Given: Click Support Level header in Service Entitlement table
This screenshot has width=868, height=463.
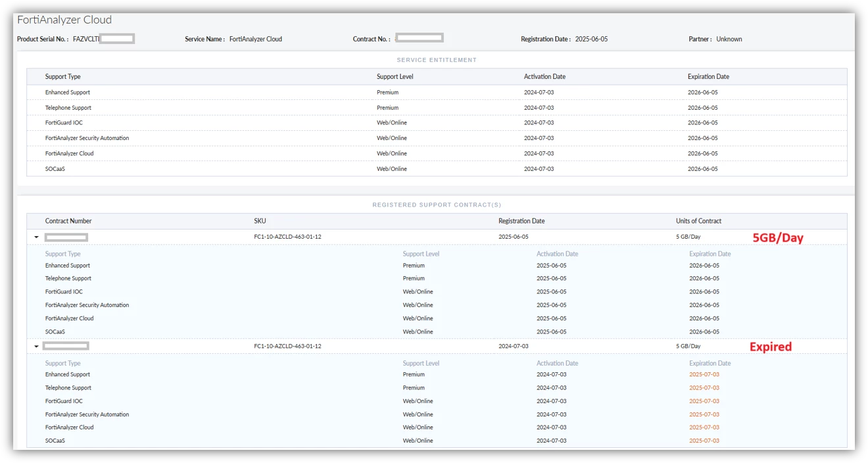Looking at the screenshot, I should click(x=395, y=76).
